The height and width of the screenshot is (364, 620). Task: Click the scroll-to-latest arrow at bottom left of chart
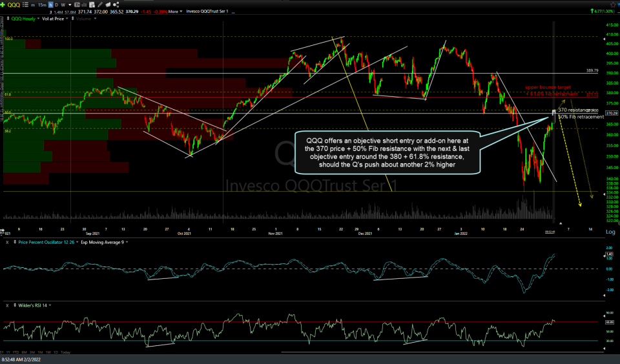tap(2, 230)
